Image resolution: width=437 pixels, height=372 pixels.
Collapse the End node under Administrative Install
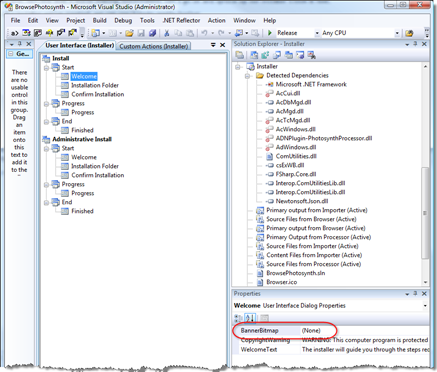pos(47,202)
